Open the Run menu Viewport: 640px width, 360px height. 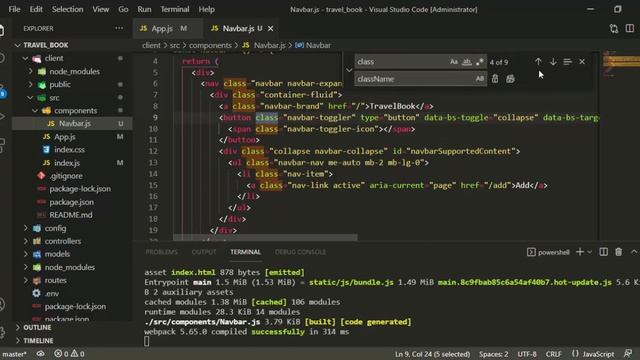(144, 9)
